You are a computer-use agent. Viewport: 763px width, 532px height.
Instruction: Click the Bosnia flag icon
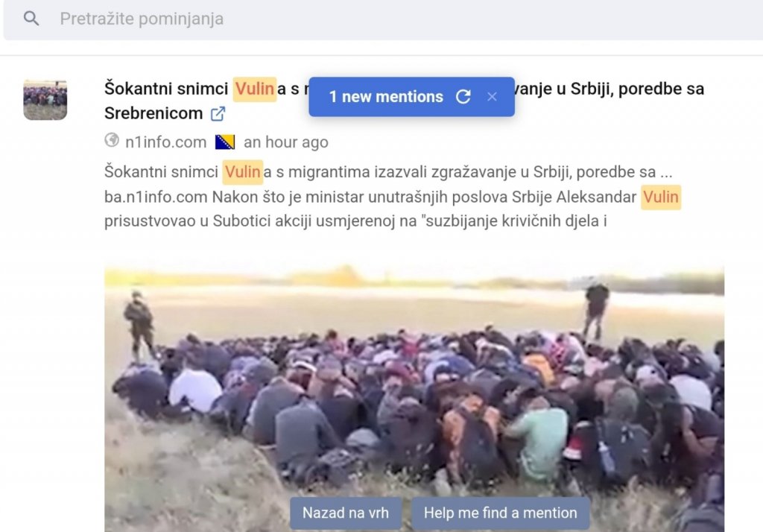tap(225, 142)
